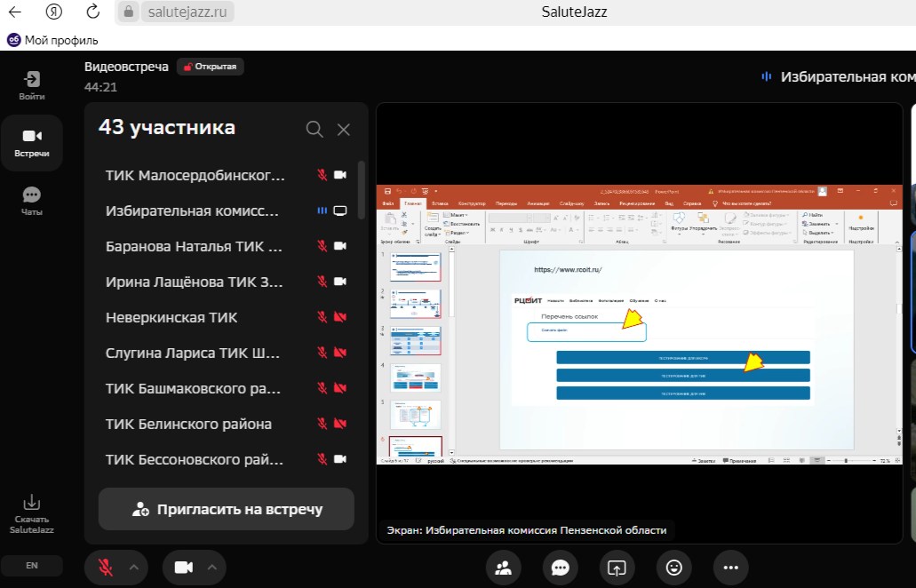Click Пригласить на встречу button
This screenshot has height=588, width=916.
227,509
